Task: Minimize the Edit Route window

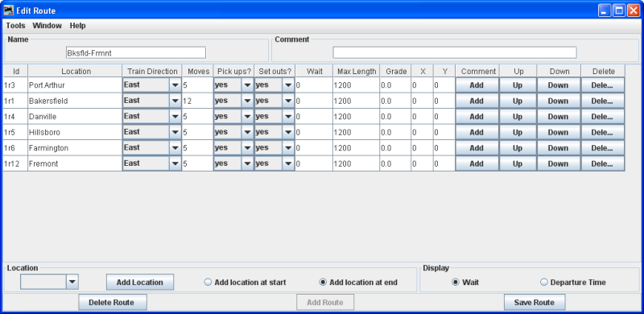Action: (605, 10)
